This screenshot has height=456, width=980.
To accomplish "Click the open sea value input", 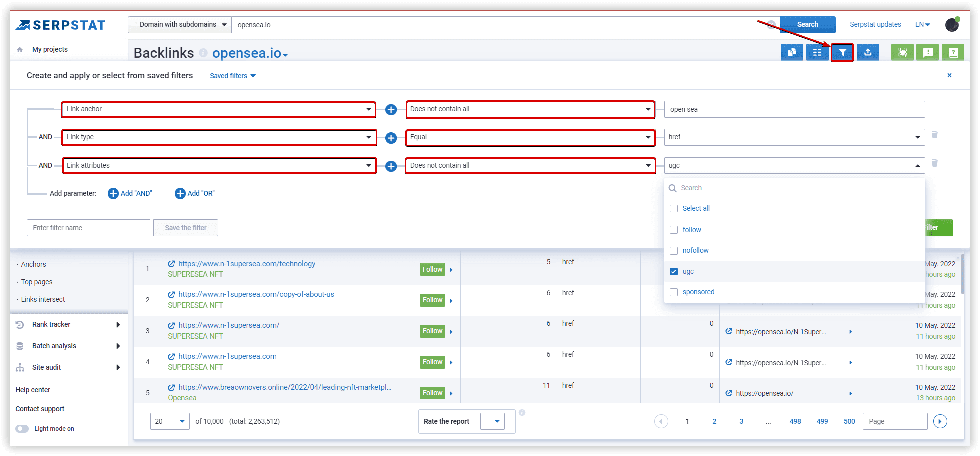I will 794,109.
